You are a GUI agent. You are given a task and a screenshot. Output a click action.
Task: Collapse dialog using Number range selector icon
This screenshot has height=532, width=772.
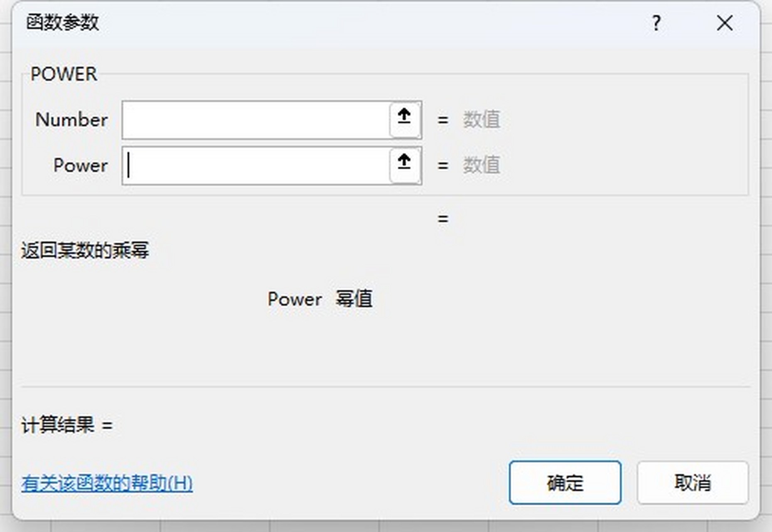click(x=405, y=120)
